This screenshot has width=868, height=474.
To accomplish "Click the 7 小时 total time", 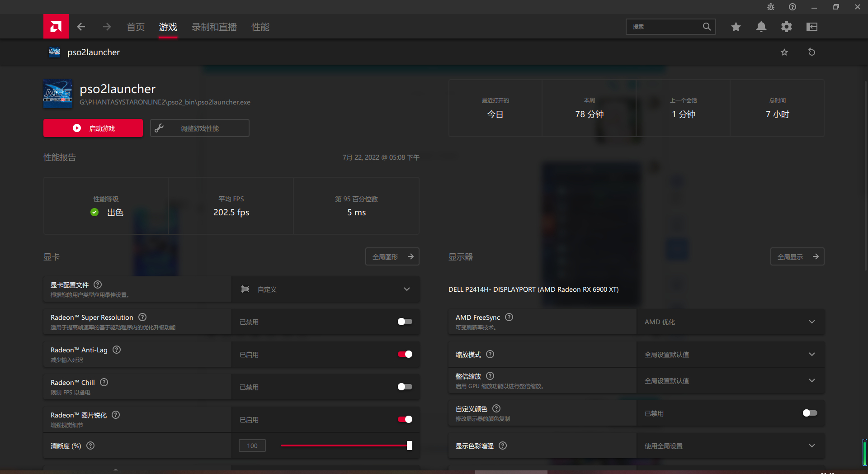I will pos(778,114).
